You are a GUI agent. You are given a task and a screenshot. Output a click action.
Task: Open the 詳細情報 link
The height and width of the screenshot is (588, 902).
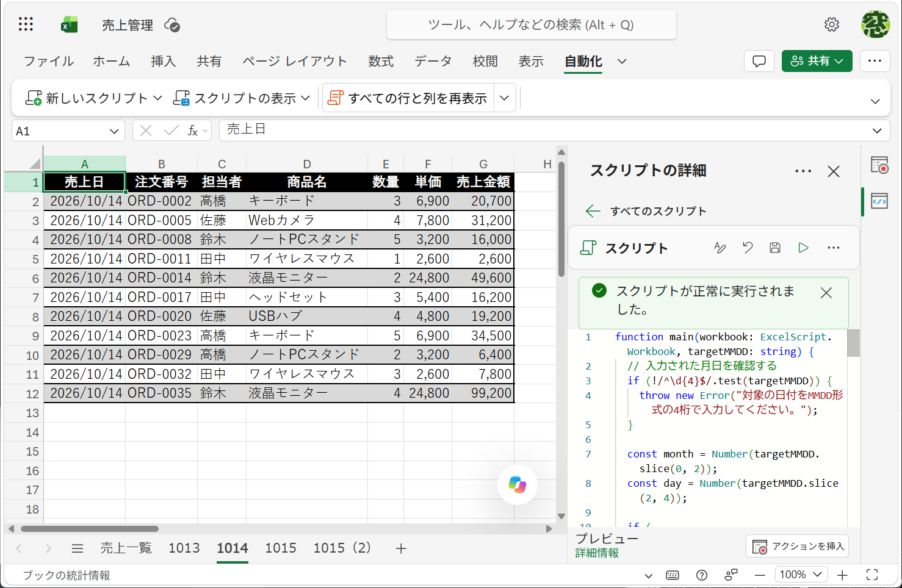[x=597, y=553]
